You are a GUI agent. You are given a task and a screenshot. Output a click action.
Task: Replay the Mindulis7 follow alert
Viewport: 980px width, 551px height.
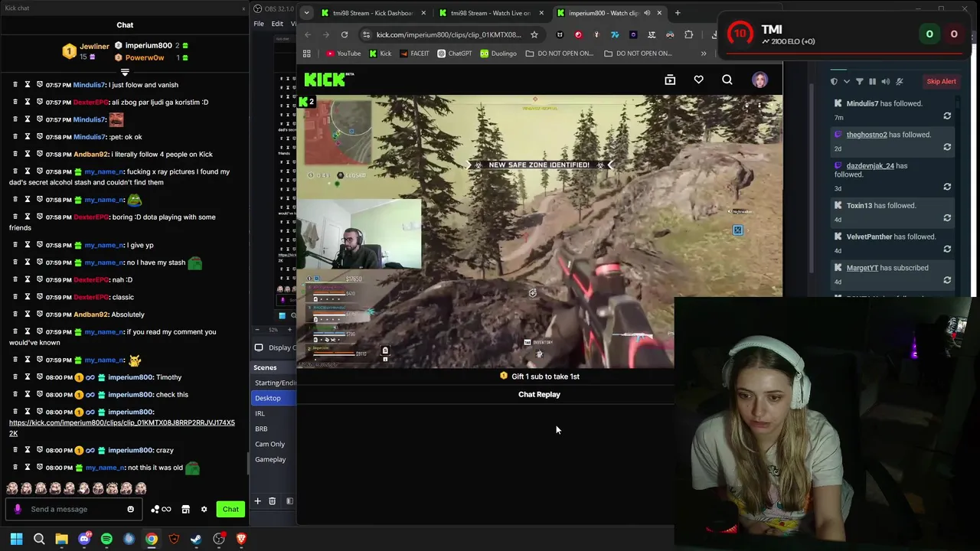(947, 116)
